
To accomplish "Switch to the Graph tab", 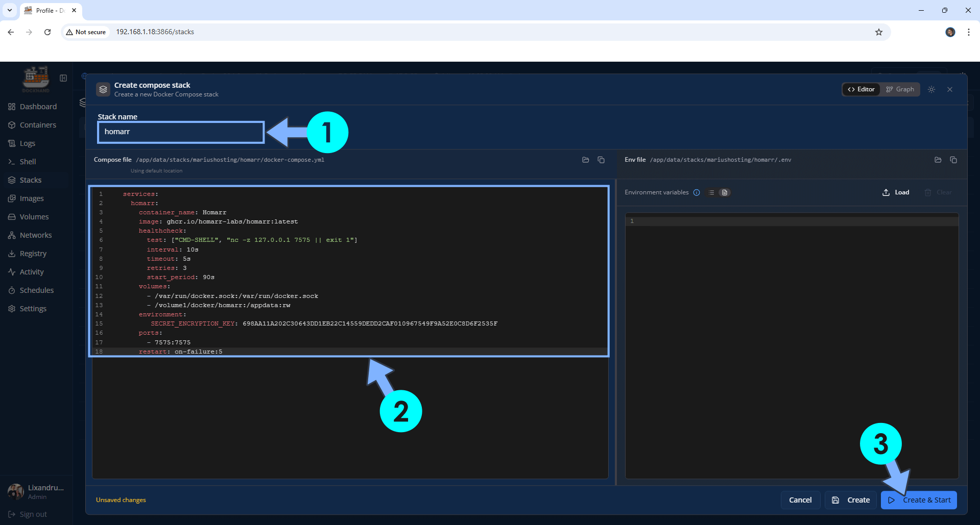I will click(900, 89).
